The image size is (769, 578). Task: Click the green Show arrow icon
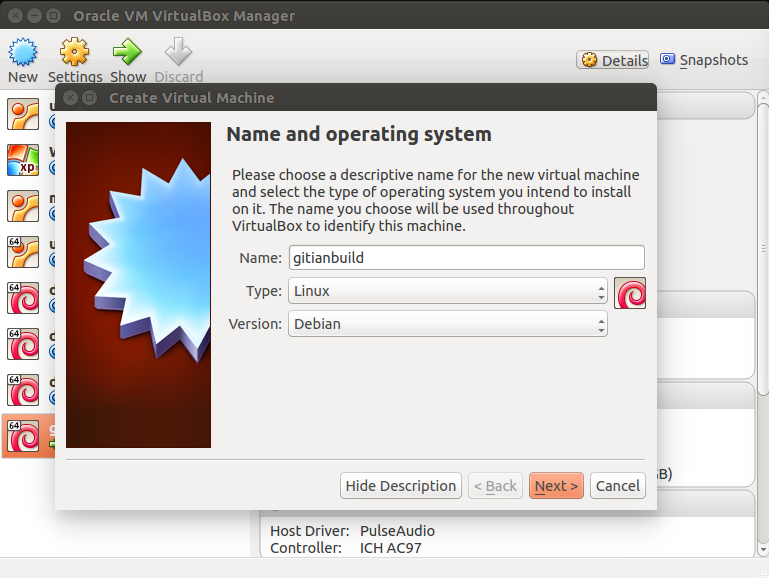[127, 54]
